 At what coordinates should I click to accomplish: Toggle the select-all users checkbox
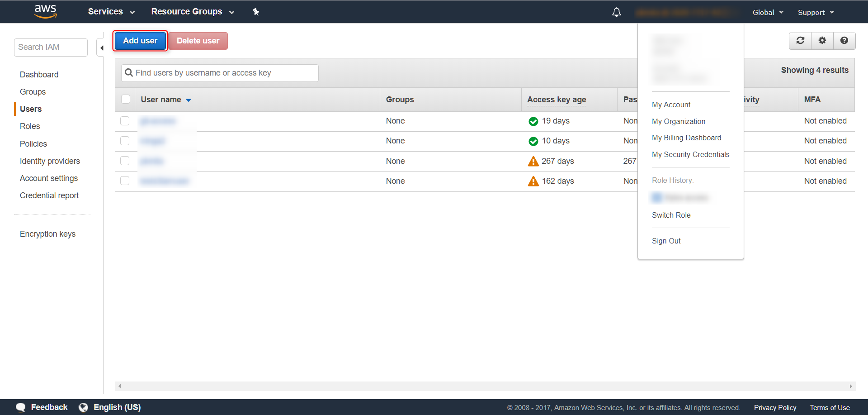[x=126, y=99]
